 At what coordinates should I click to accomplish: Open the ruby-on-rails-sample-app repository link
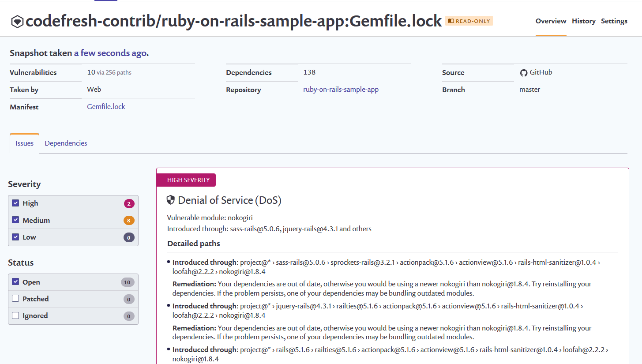341,90
